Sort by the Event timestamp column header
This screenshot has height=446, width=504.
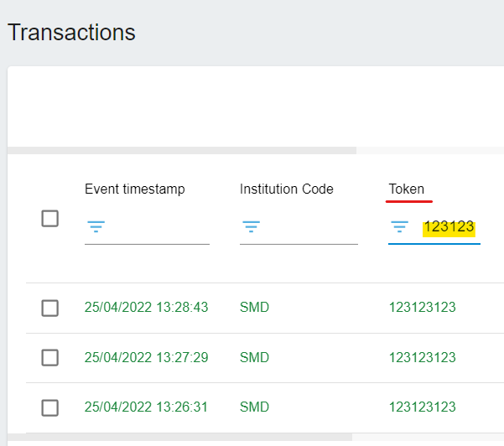tap(135, 189)
